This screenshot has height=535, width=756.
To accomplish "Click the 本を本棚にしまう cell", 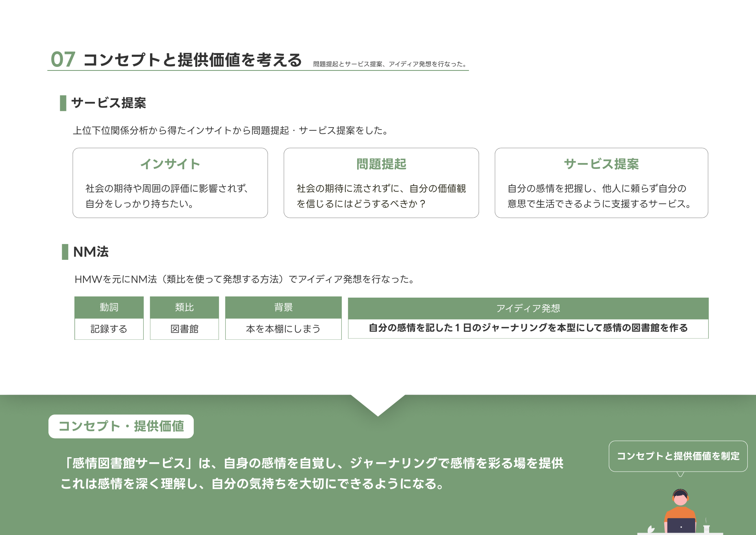I will coord(283,329).
